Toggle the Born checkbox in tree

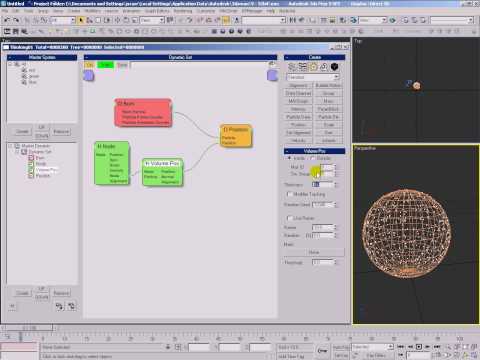pyautogui.click(x=31, y=158)
